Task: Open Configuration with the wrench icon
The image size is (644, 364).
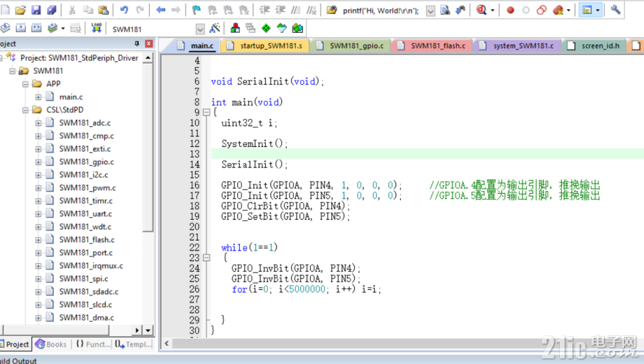Action: pyautogui.click(x=615, y=9)
